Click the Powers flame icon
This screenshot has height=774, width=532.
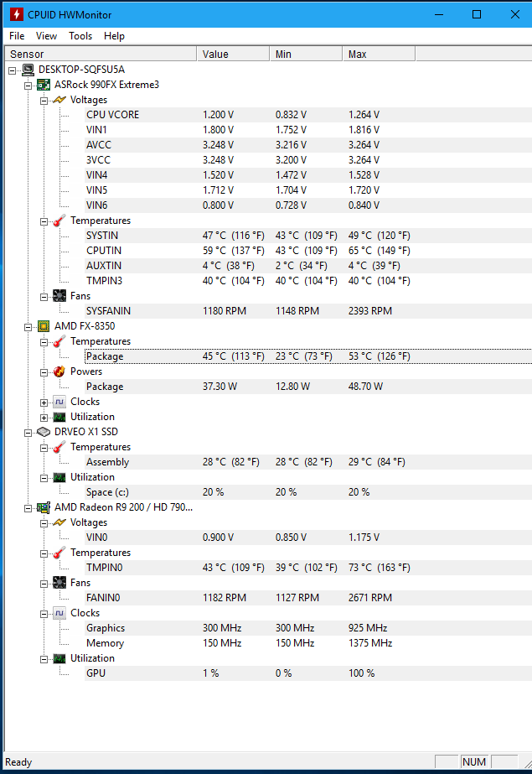click(59, 371)
